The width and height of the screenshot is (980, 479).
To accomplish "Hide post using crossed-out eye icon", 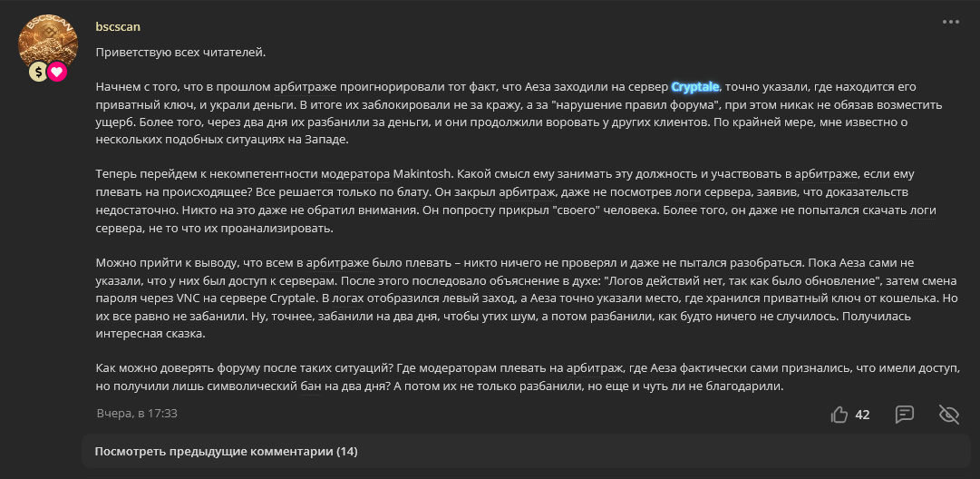I will [x=949, y=414].
